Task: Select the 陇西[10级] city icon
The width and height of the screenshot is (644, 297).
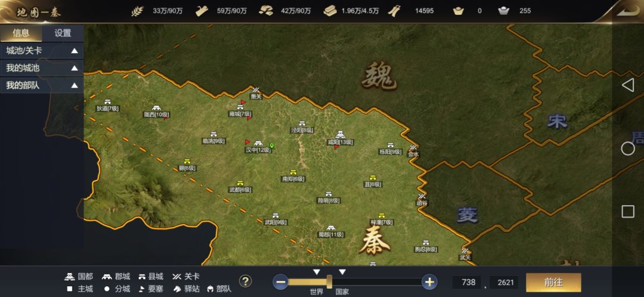Action: 156,109
